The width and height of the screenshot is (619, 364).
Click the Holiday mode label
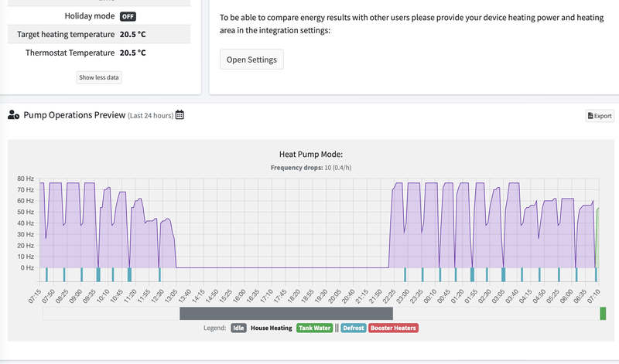coord(90,16)
